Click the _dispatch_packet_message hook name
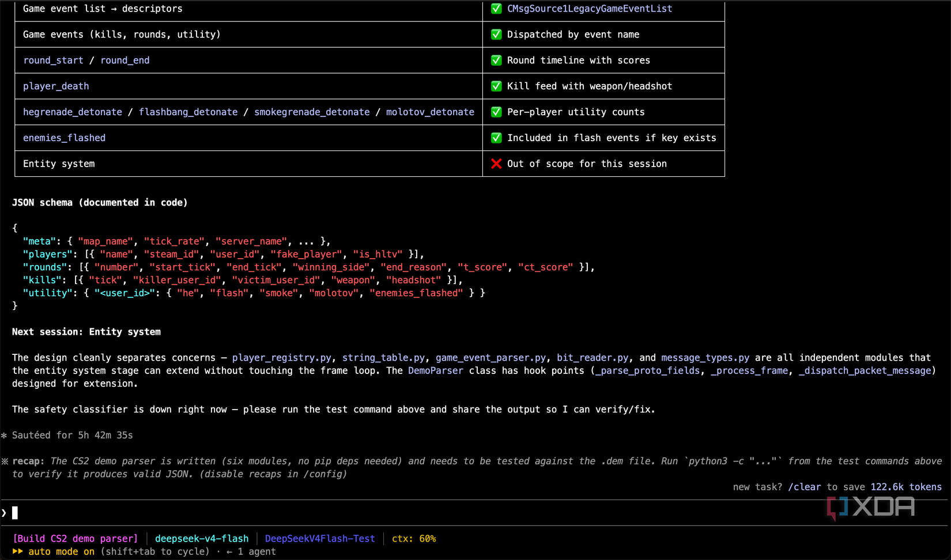The image size is (951, 560). coord(865,370)
